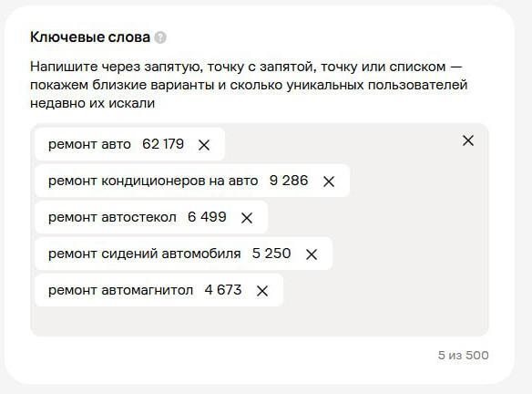The width and height of the screenshot is (532, 394).
Task: Remove the "ремонт автостекол" keyword chip
Action: coord(247,218)
